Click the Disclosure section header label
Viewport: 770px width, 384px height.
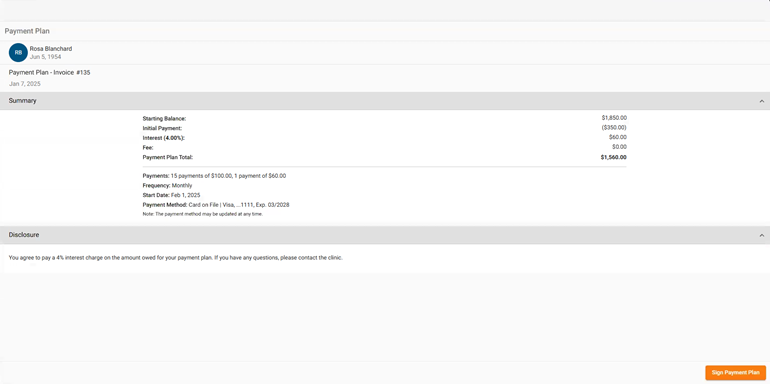tap(24, 235)
